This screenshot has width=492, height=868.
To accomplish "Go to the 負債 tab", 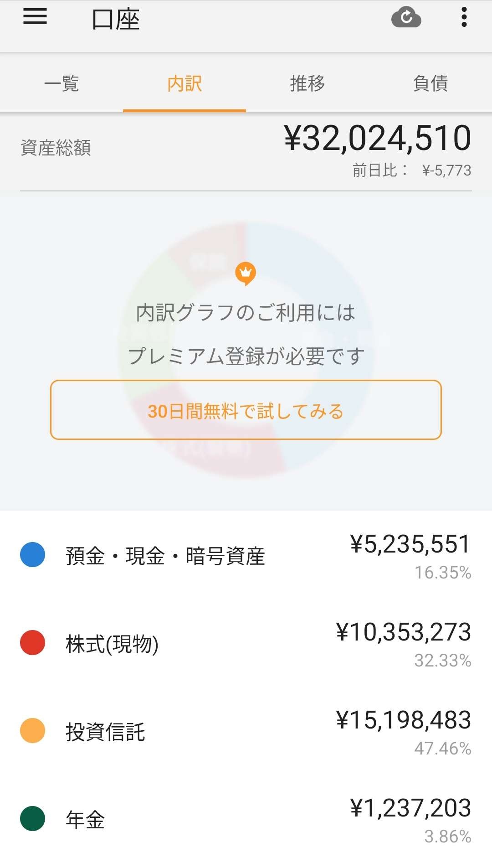I will (x=430, y=83).
